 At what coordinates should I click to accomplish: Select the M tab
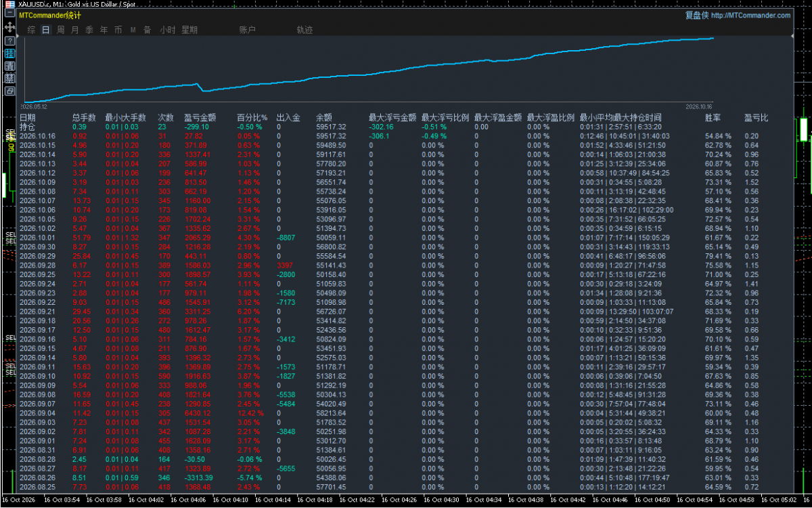point(133,30)
